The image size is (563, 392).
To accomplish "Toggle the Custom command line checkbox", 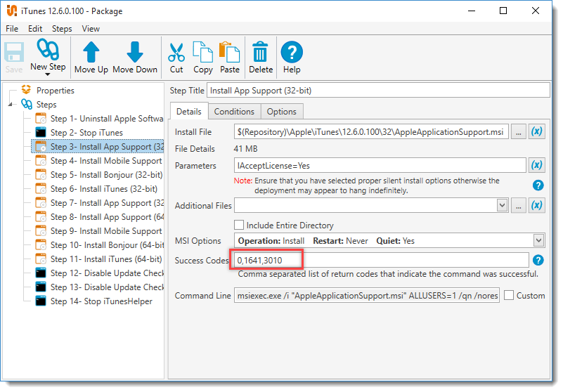I will point(509,296).
